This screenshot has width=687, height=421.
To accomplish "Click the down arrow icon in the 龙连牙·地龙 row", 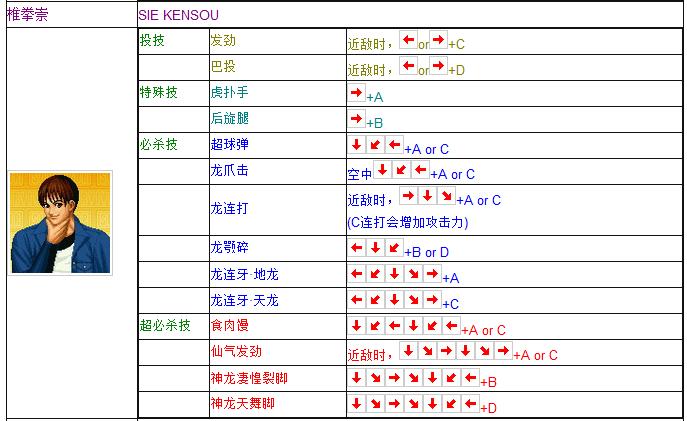I will (x=394, y=273).
